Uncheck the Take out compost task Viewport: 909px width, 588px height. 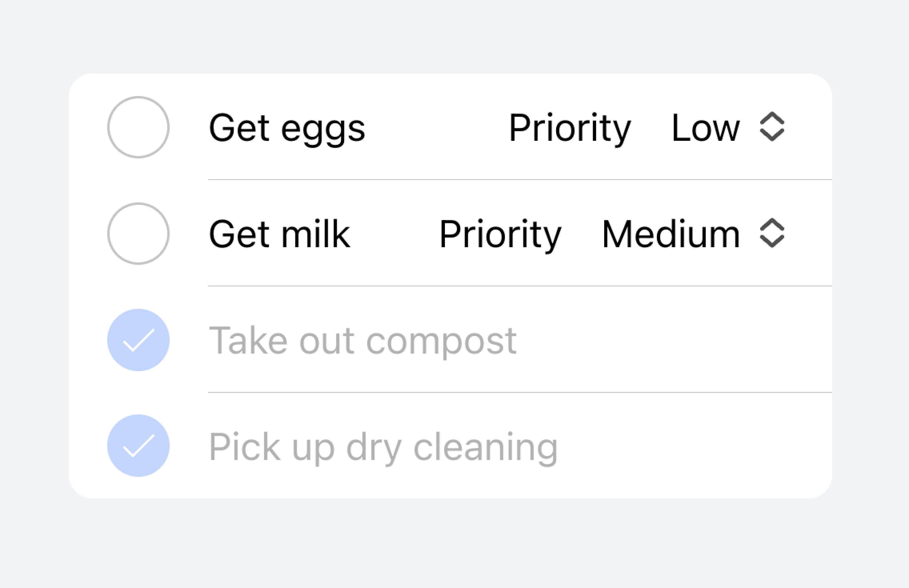coord(138,340)
